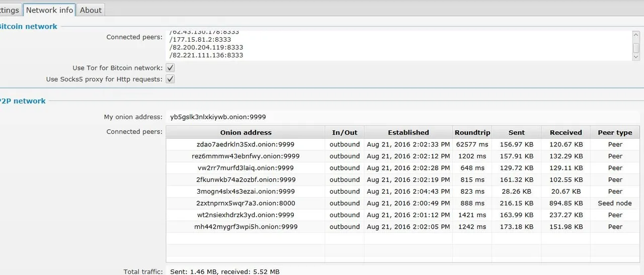This screenshot has width=644, height=275.
Task: Click Established time Aug 21, 2016 2:04:43 PM
Action: [409, 192]
